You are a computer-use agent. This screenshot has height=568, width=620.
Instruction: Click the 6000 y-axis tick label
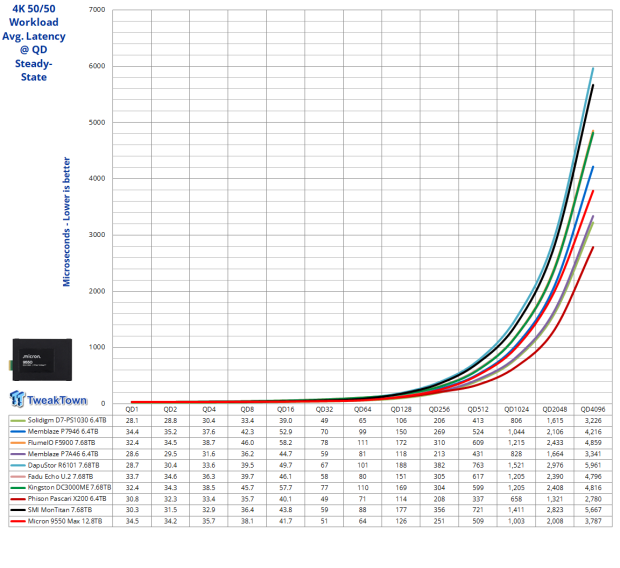click(98, 66)
